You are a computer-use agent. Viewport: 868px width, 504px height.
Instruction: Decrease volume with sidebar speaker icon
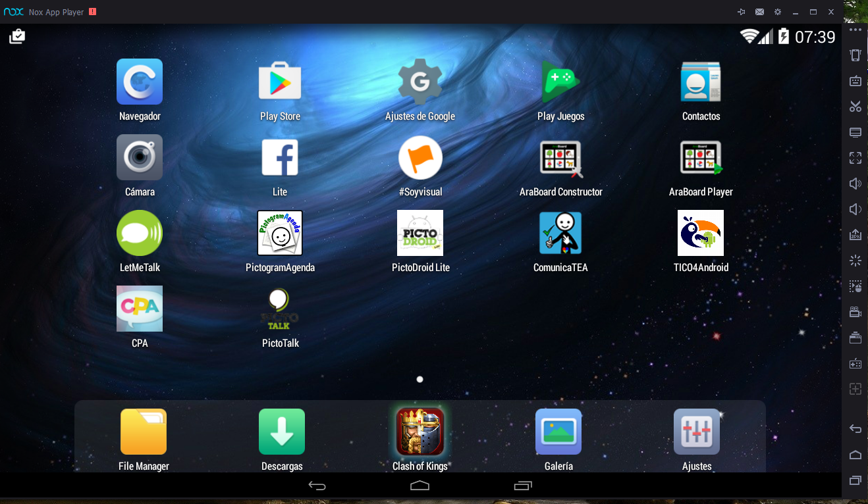pyautogui.click(x=855, y=209)
